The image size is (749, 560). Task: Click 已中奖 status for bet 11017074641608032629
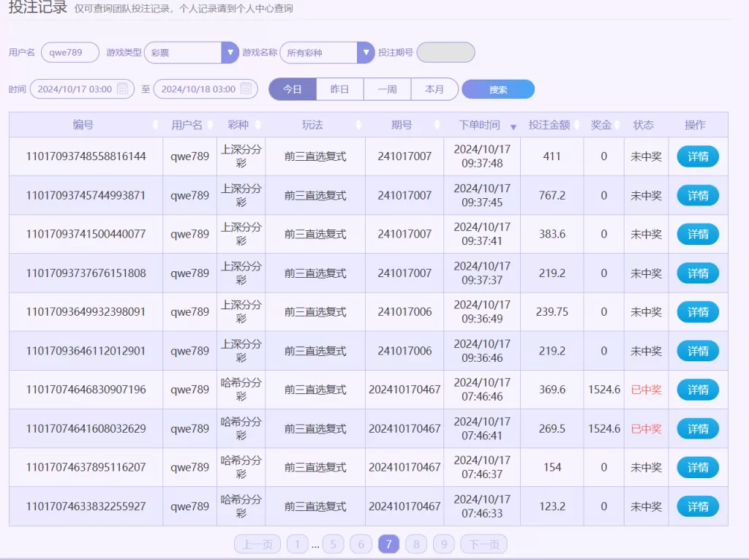647,429
